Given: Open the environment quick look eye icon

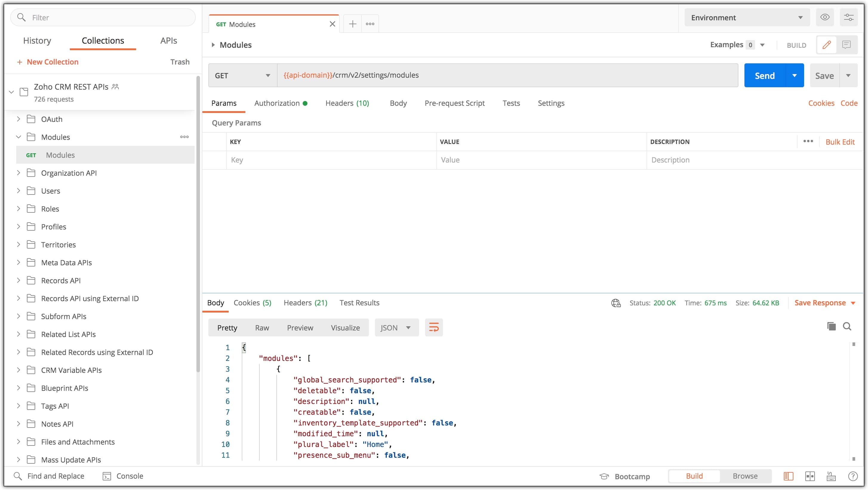Looking at the screenshot, I should tap(824, 17).
